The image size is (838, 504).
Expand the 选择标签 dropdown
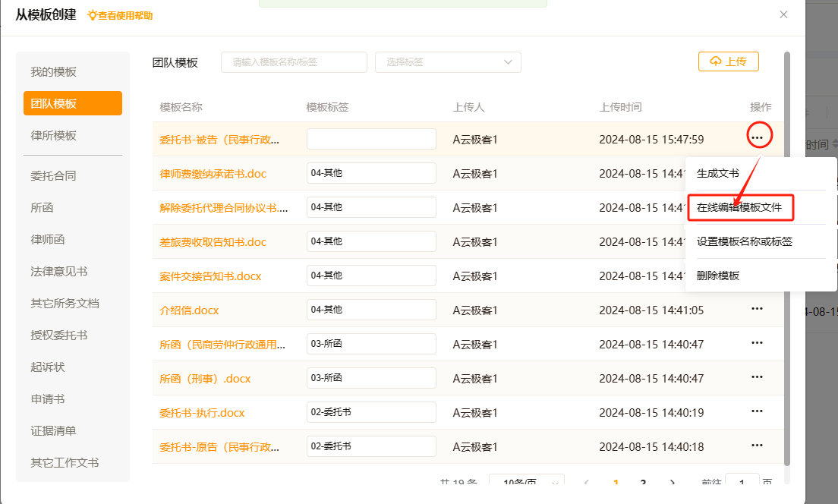coord(448,62)
